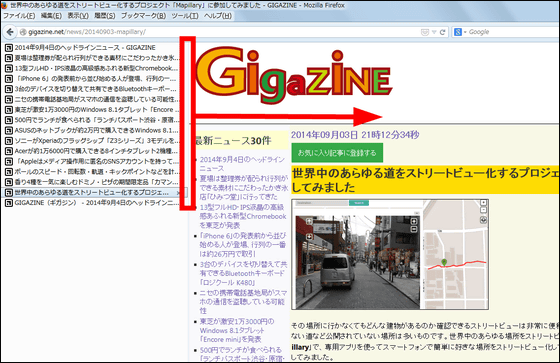The width and height of the screenshot is (560, 363).
Task: Open the ブックマーク(B) menu
Action: [143, 16]
